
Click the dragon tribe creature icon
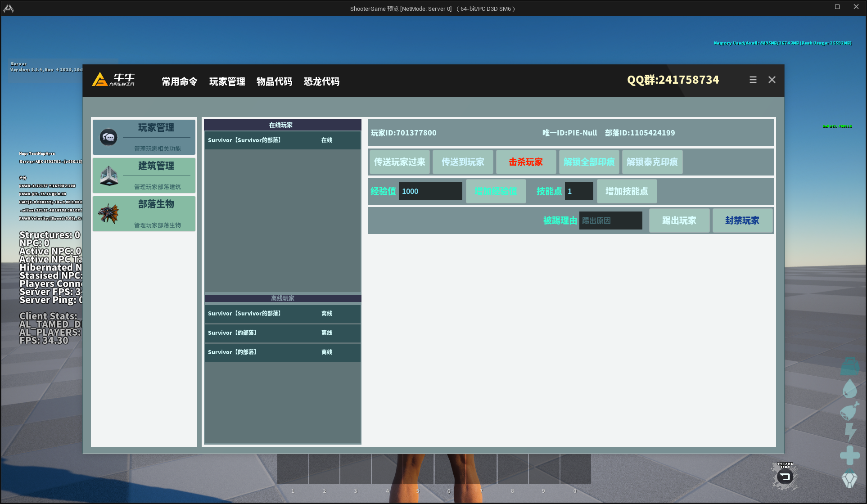coord(108,214)
